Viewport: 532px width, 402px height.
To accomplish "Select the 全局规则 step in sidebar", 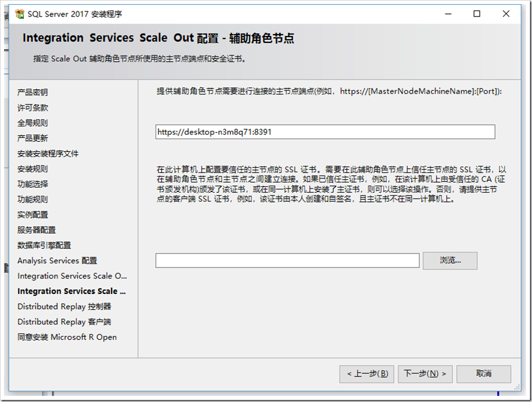I will 33,123.
